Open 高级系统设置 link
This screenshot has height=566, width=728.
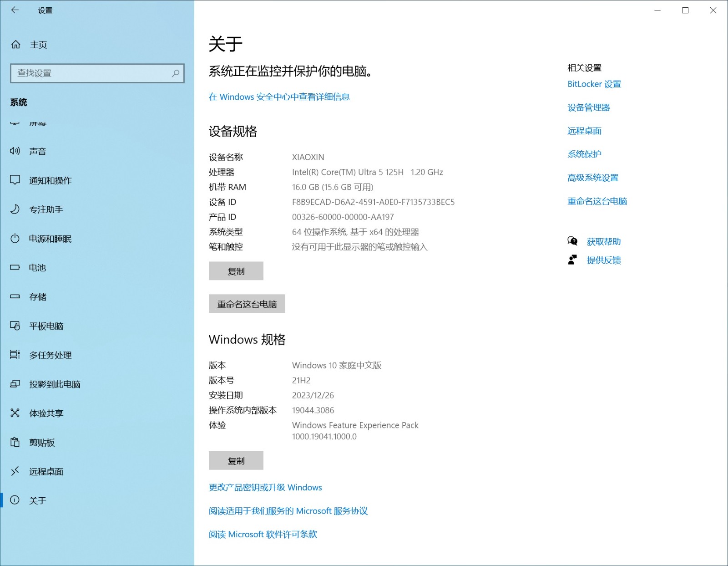tap(593, 178)
